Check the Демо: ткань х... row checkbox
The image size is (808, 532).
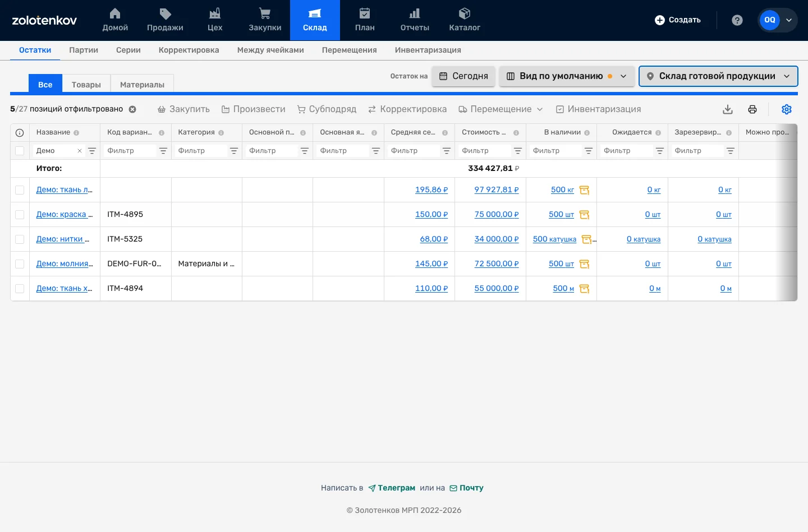(x=20, y=289)
